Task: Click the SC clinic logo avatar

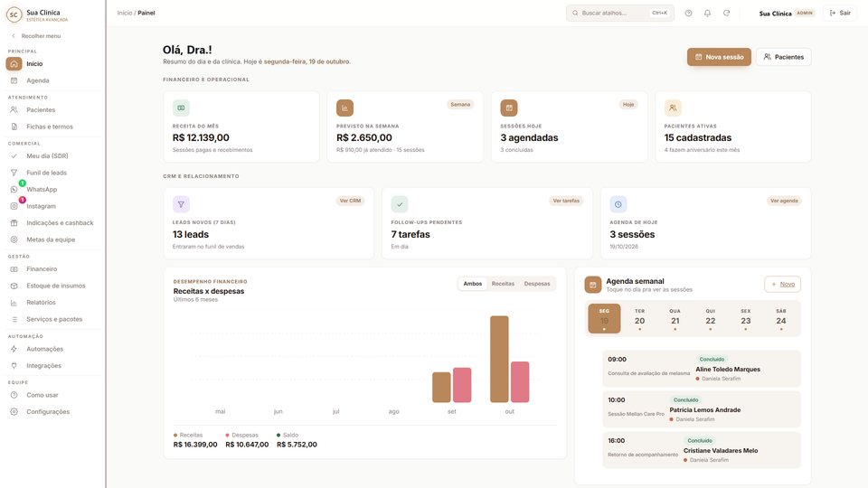Action: point(14,15)
